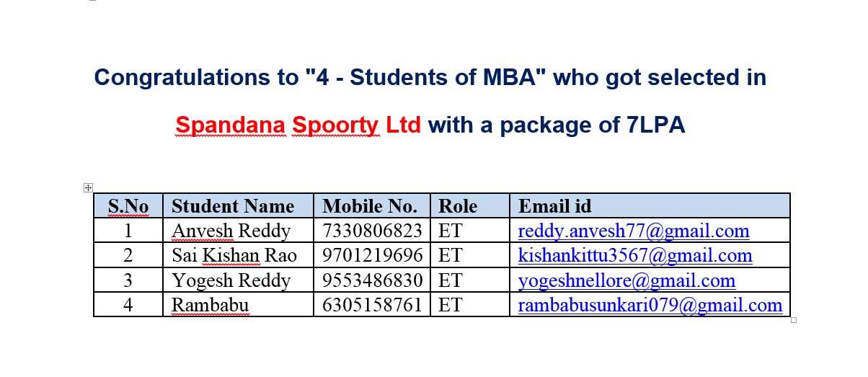Place cursor in the 'Rambabu' cell
Image resolution: width=868 pixels, height=377 pixels.
point(210,305)
